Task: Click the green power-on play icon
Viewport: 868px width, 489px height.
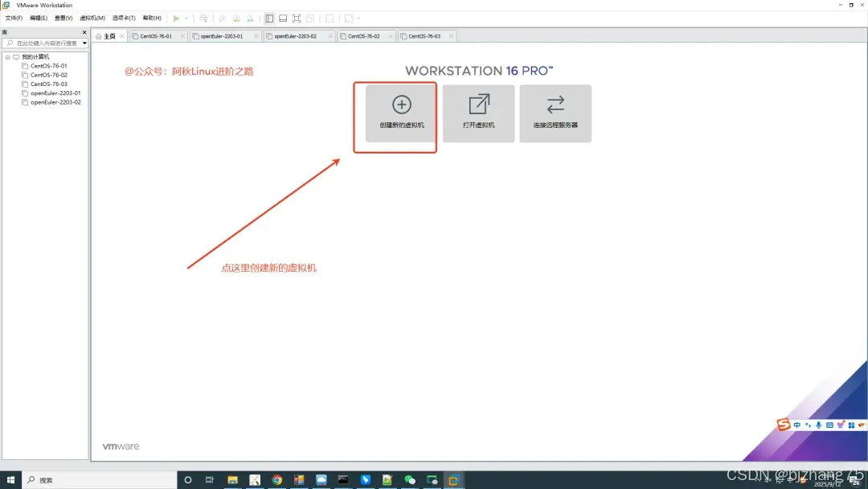Action: 176,18
